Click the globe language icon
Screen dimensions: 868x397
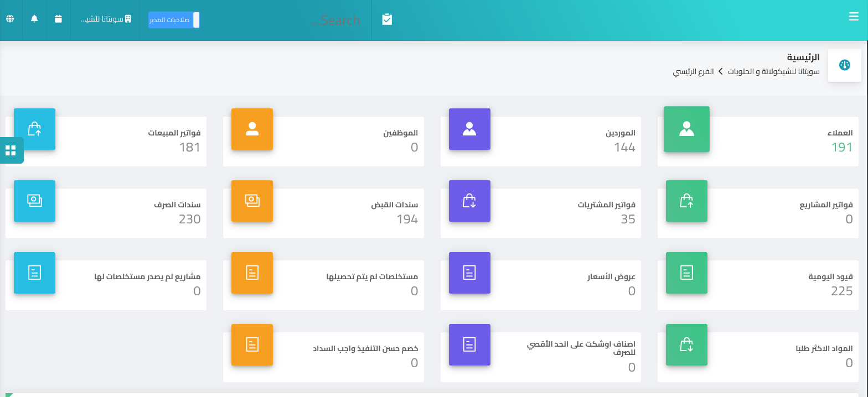[x=10, y=19]
